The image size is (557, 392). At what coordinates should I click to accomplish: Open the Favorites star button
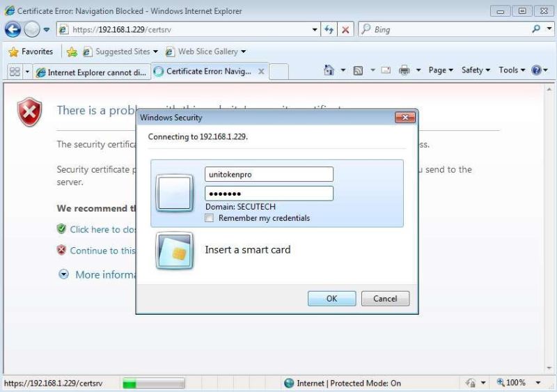tap(31, 52)
